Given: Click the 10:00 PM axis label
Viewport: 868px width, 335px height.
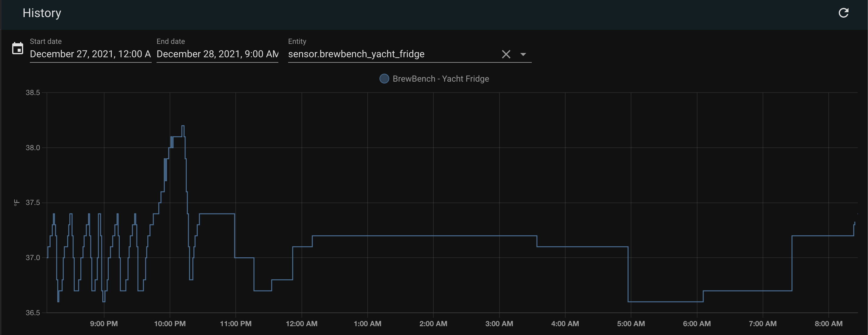Looking at the screenshot, I should click(170, 323).
